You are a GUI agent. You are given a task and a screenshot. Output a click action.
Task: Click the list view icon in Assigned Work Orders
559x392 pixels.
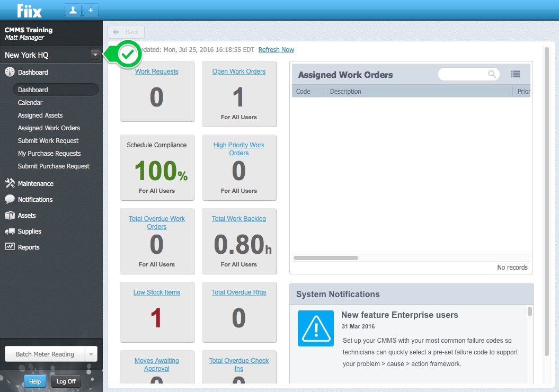coord(515,74)
